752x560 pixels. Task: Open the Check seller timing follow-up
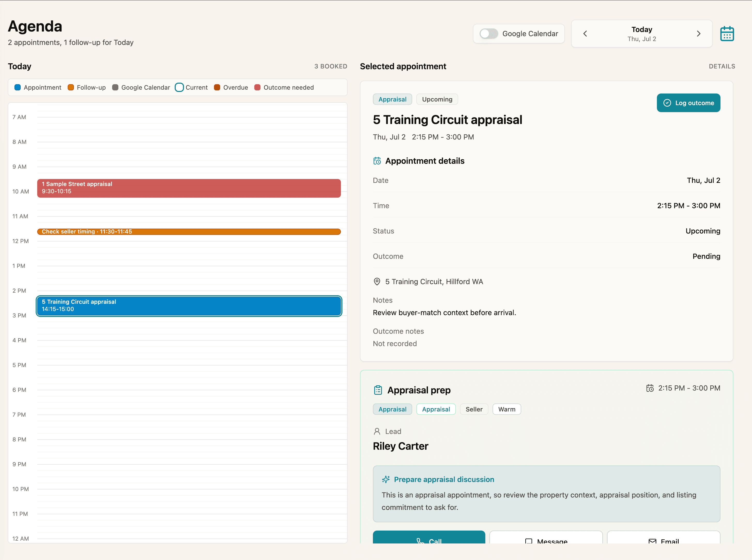pos(189,231)
